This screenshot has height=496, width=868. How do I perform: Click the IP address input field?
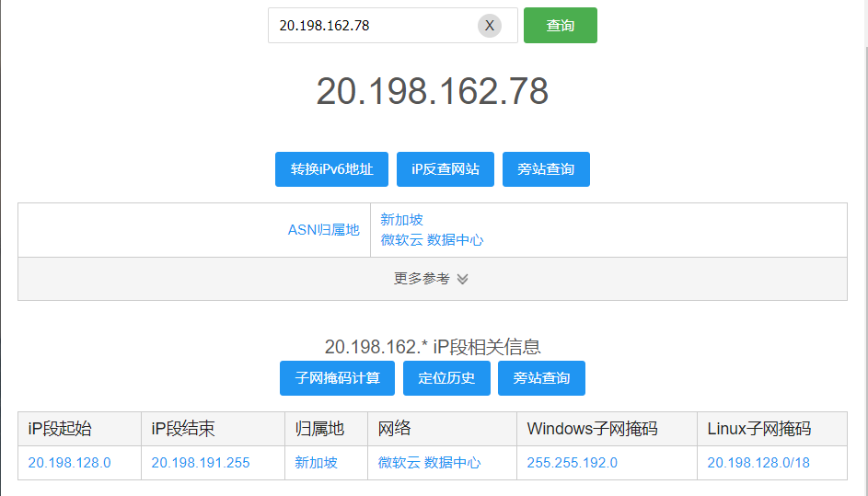[x=392, y=26]
